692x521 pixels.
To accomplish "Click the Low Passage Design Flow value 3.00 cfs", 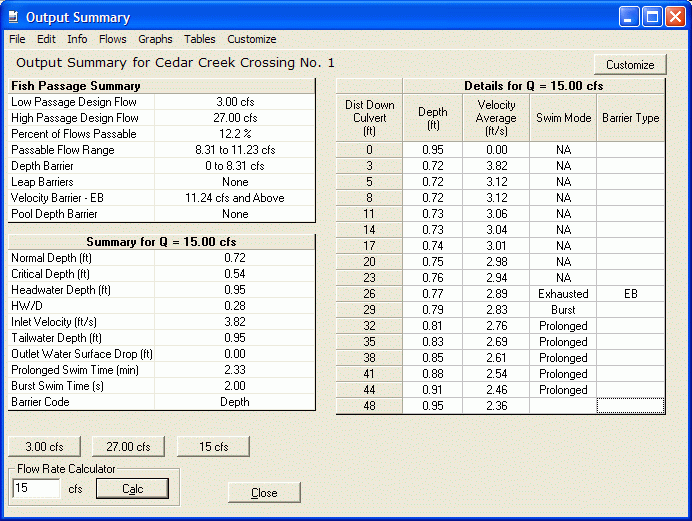I will click(x=235, y=102).
